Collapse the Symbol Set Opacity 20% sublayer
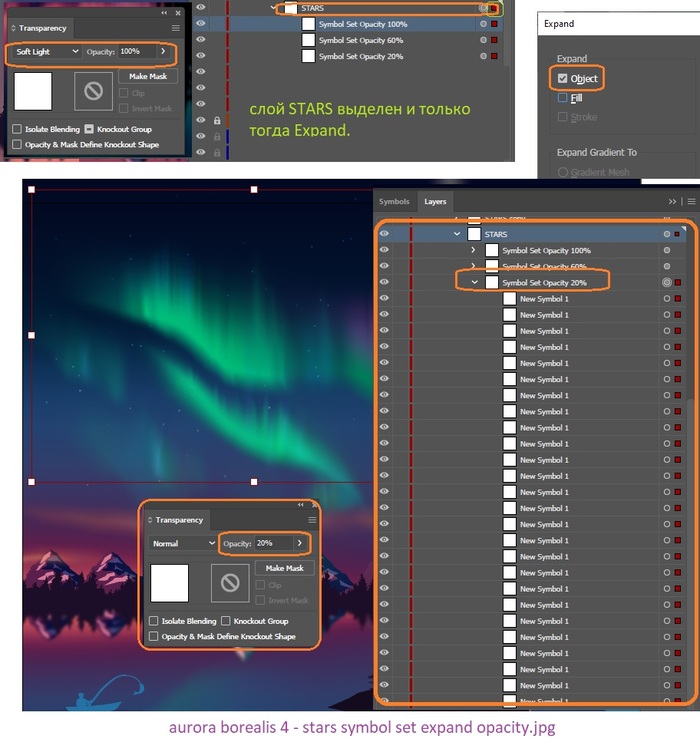Viewport: 700px width, 752px height. click(474, 283)
